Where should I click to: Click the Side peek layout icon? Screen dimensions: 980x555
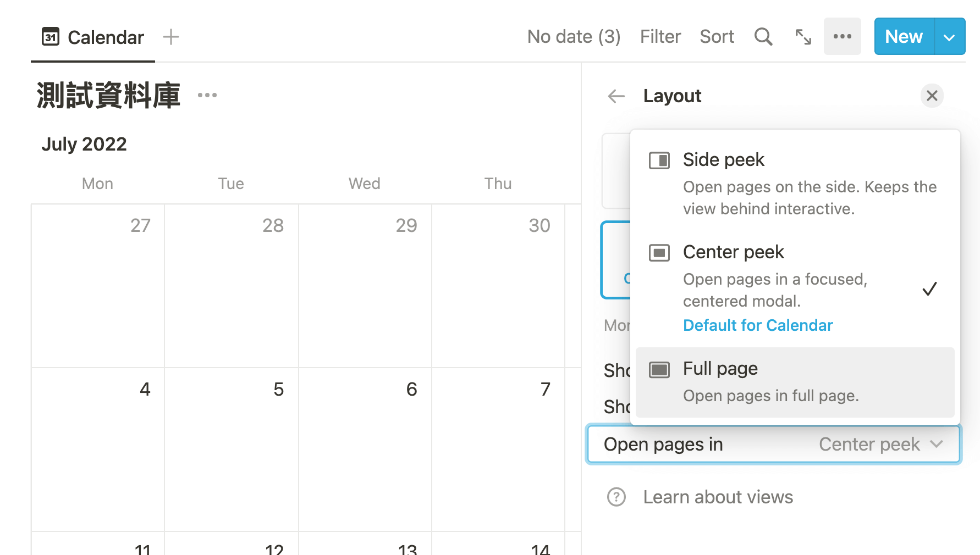[659, 160]
